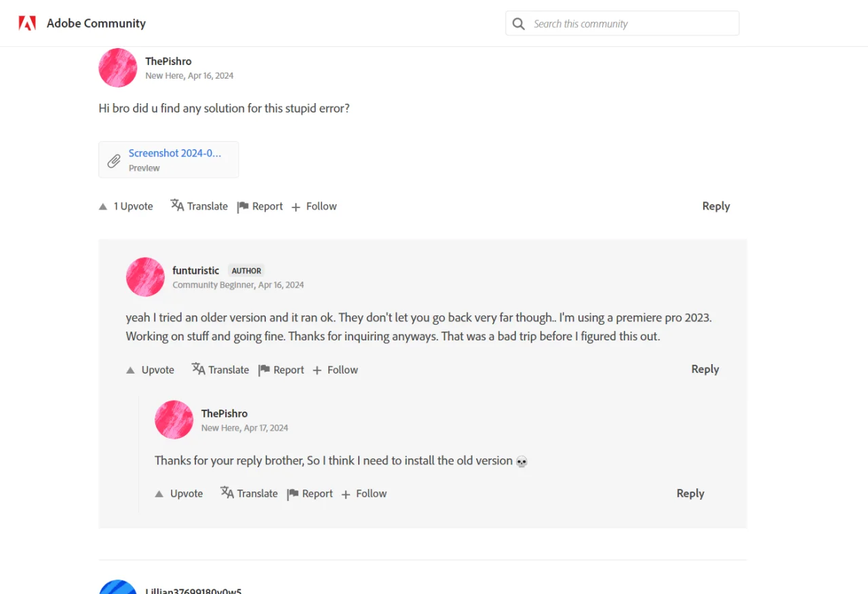The height and width of the screenshot is (594, 868).
Task: Click the Report flag icon on funturistic's reply
Action: coord(264,370)
